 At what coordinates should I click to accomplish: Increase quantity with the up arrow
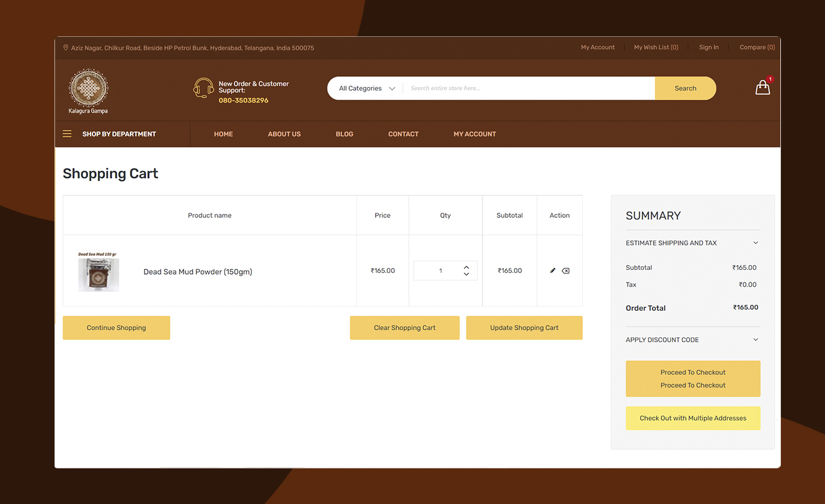[x=466, y=267]
